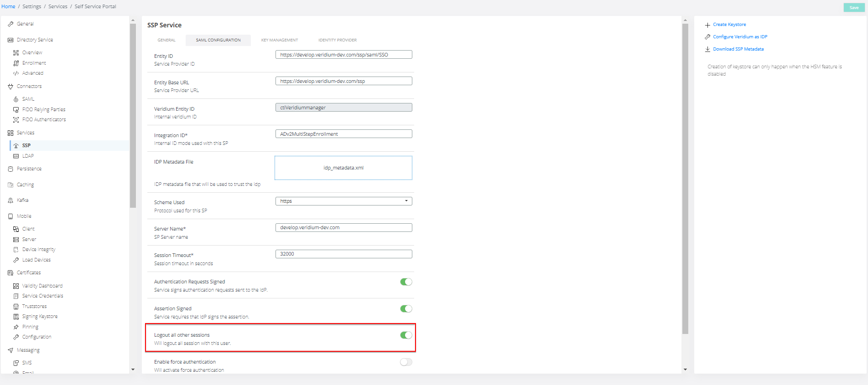Click the Create Keystore plus icon
This screenshot has width=868, height=385.
point(707,25)
